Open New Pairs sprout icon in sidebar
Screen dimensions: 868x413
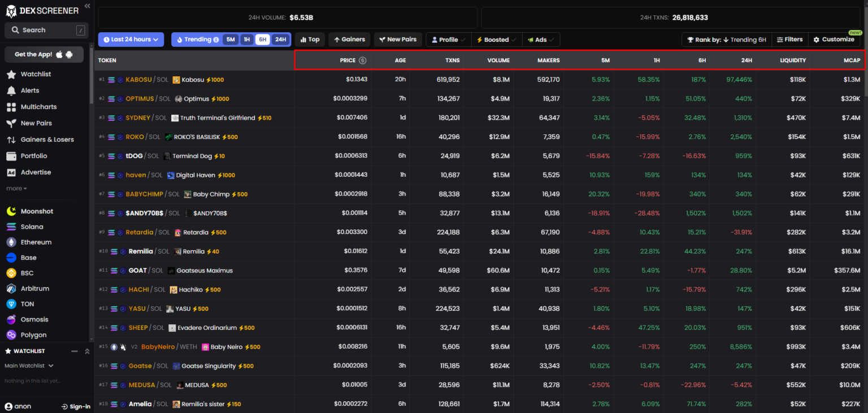(x=11, y=123)
